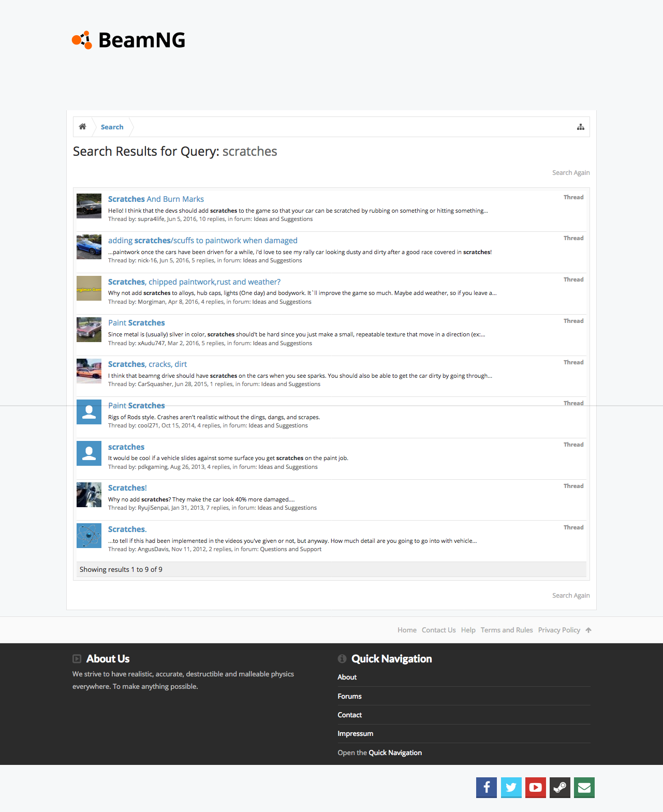Click the Quick Navigation heading info icon
Image resolution: width=663 pixels, height=812 pixels.
[x=342, y=659]
